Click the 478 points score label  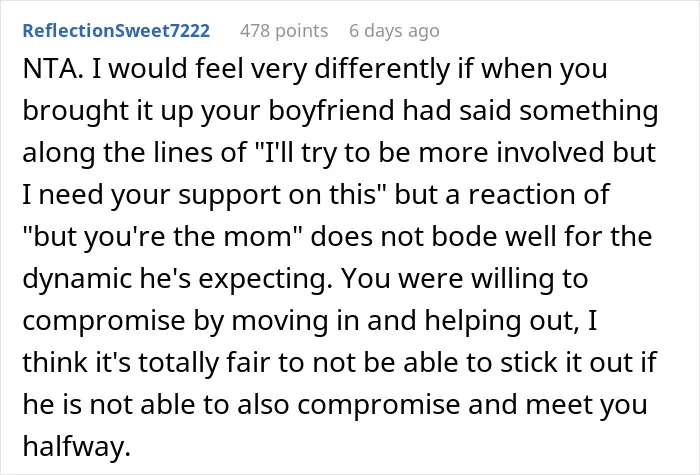click(x=284, y=31)
